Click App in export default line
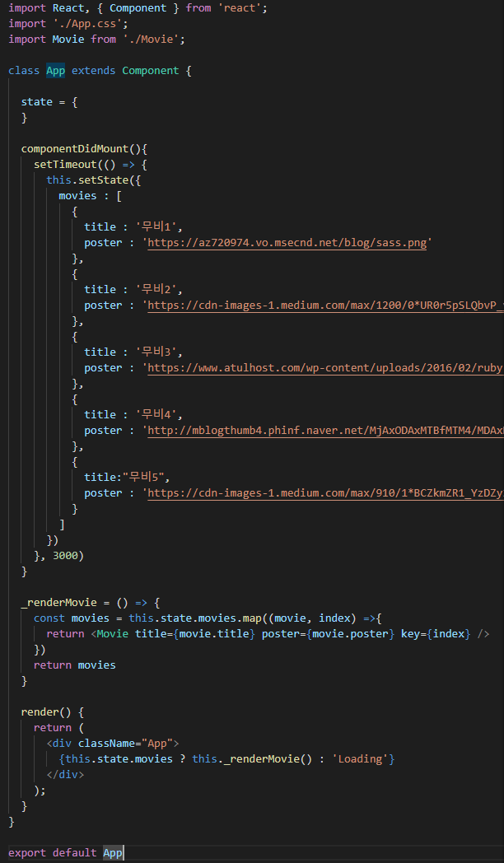The width and height of the screenshot is (504, 863). [x=113, y=852]
